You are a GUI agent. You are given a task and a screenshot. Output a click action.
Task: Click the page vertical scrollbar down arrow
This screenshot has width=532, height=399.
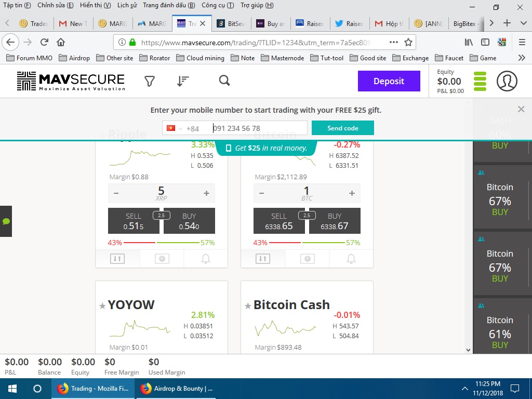click(468, 350)
